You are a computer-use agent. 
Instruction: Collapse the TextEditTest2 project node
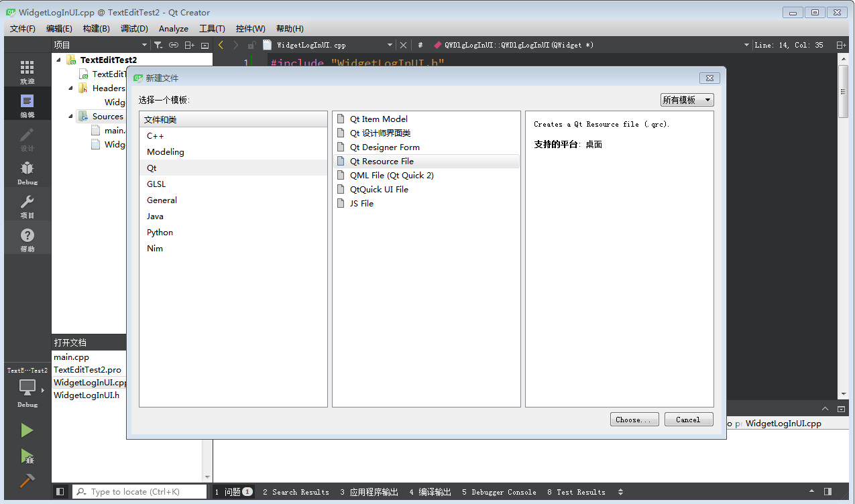tap(59, 60)
